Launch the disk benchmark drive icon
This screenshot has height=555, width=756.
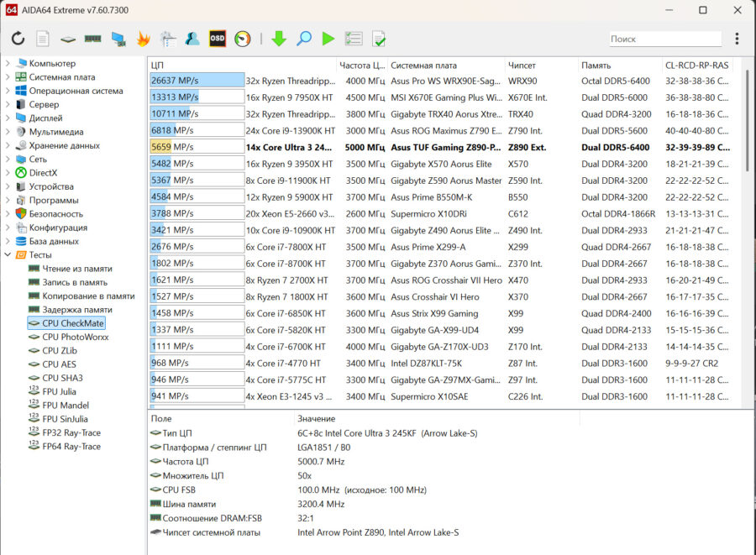[x=68, y=39]
